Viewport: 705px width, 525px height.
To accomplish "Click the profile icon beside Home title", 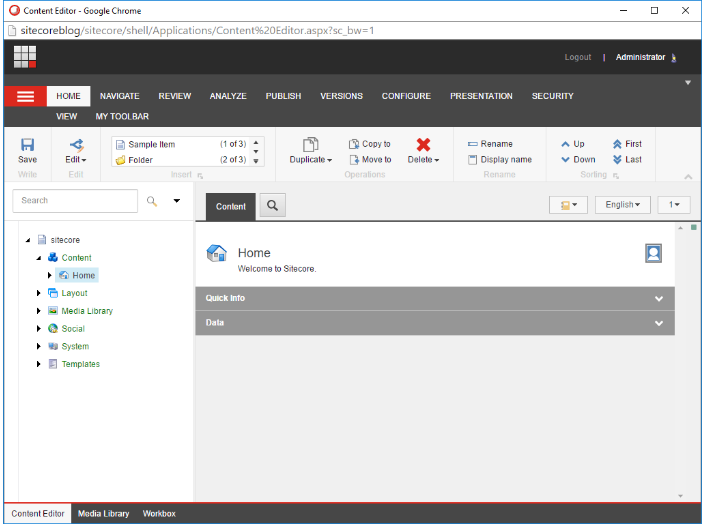I will pyautogui.click(x=653, y=253).
